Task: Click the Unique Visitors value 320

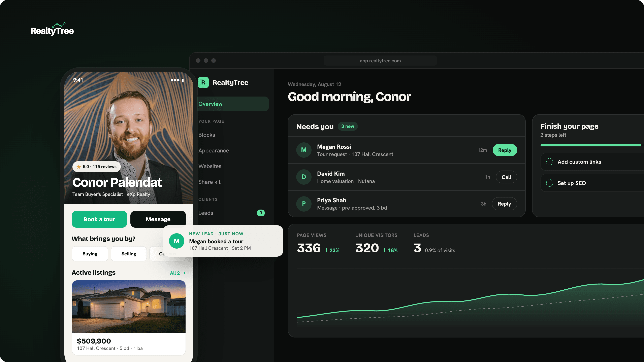Action: pos(367,248)
